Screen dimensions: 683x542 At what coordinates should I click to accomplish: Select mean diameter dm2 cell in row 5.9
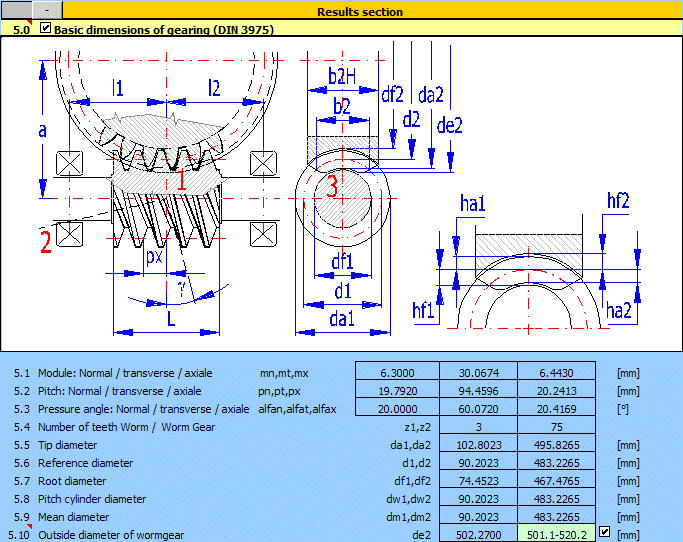point(556,517)
